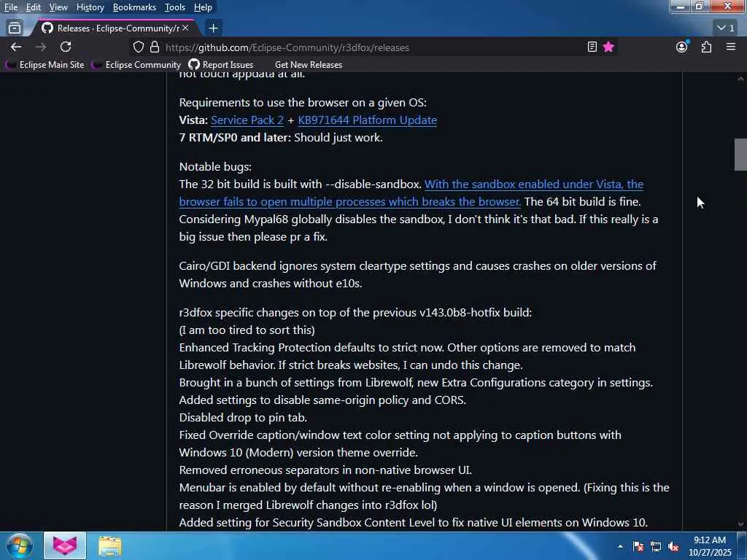747x560 pixels.
Task: Open Get New Releases bookmark
Action: [x=309, y=65]
